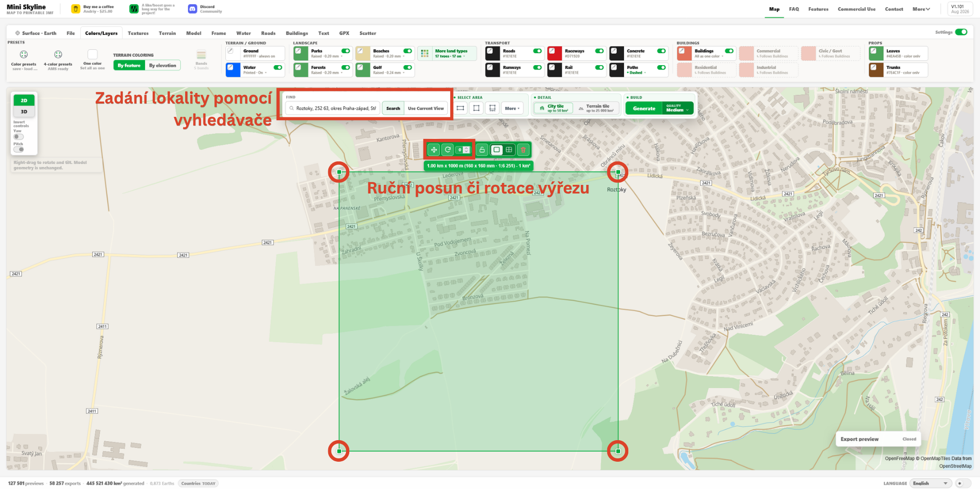980x489 pixels.
Task: Click the move selection area icon
Action: pyautogui.click(x=434, y=150)
